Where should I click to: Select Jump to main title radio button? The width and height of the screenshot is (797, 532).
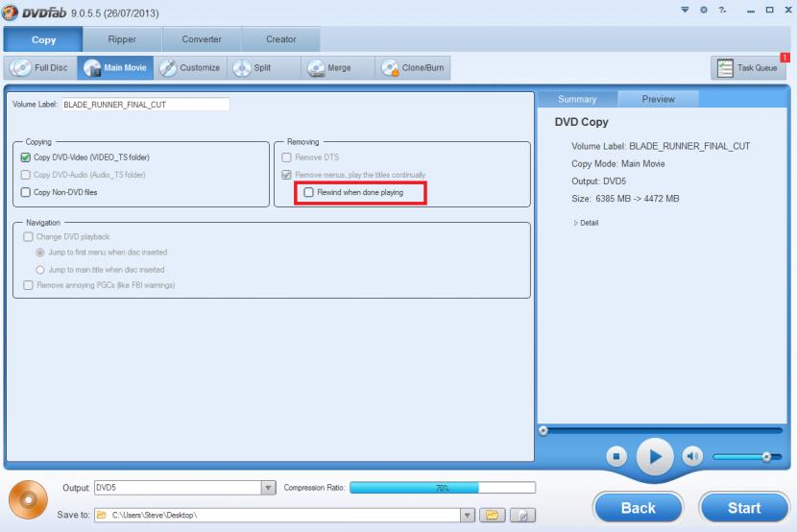[x=40, y=270]
